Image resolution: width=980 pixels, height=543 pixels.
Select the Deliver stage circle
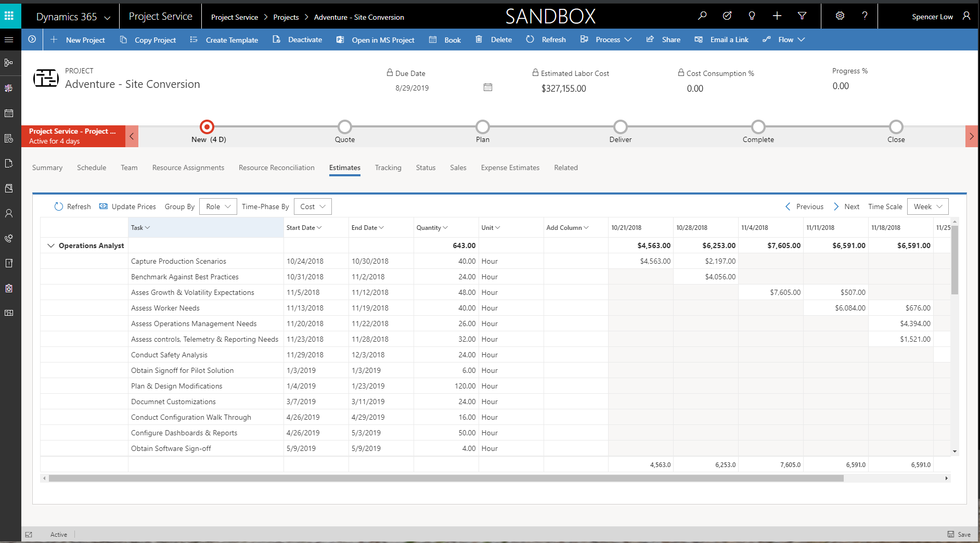click(x=621, y=127)
